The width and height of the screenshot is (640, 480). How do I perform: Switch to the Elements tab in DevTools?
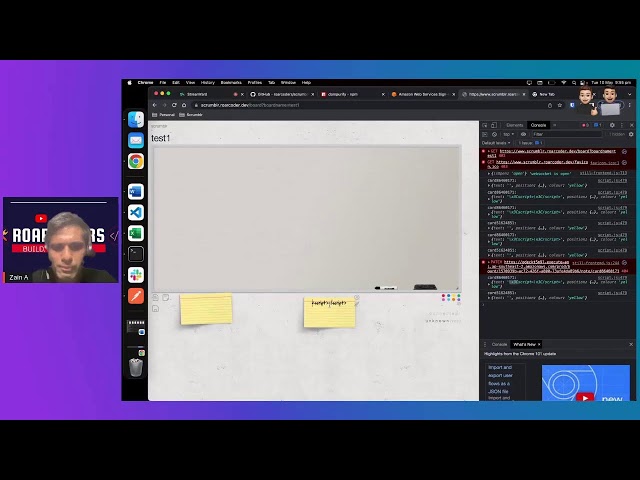point(514,125)
